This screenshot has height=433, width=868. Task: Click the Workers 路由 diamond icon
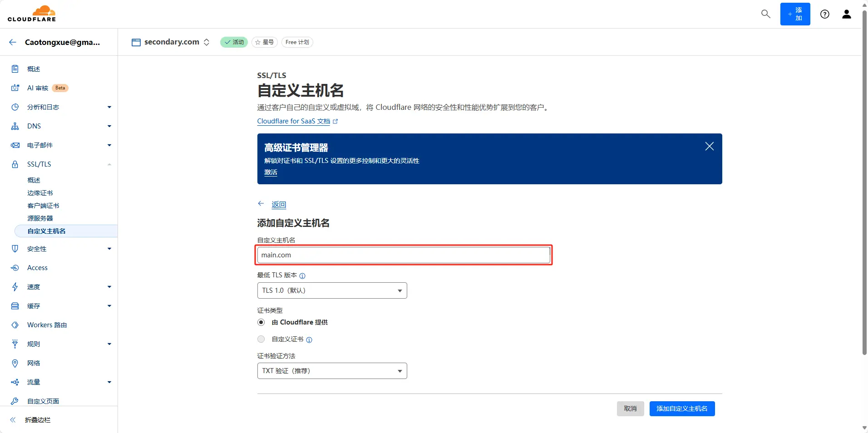[15, 325]
